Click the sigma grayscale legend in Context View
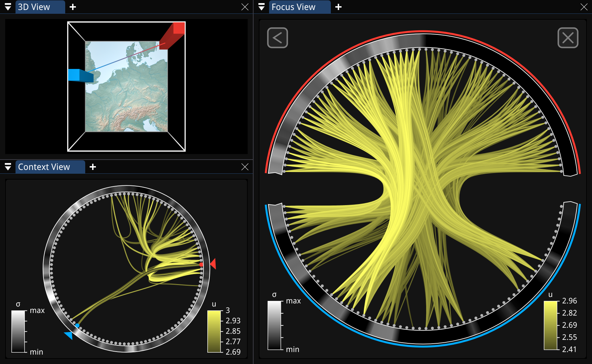592x364 pixels. click(18, 331)
